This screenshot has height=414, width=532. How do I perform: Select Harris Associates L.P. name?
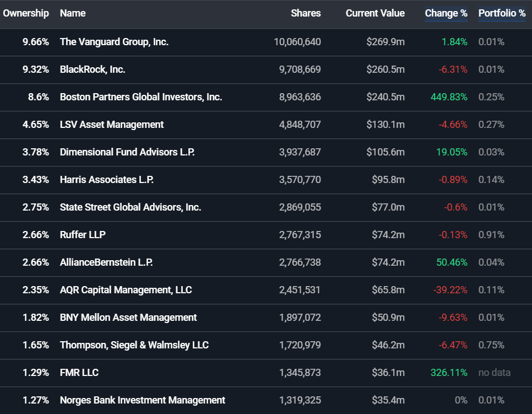pos(107,179)
